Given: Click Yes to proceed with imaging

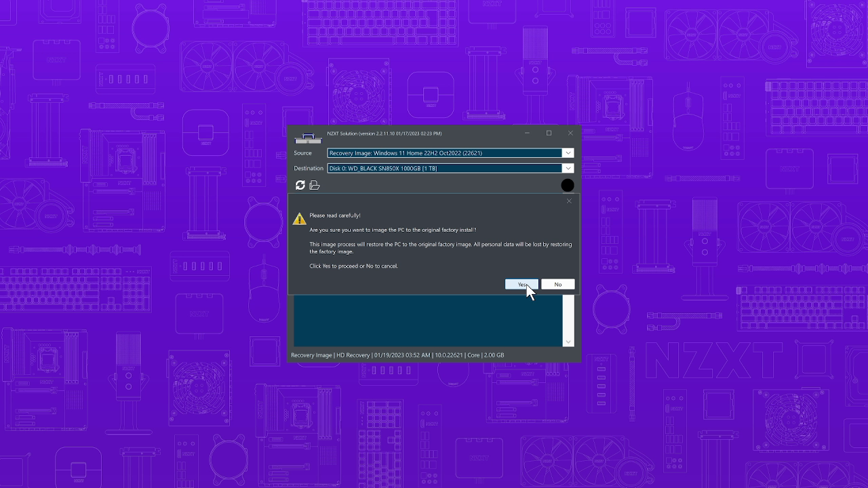Looking at the screenshot, I should point(521,284).
